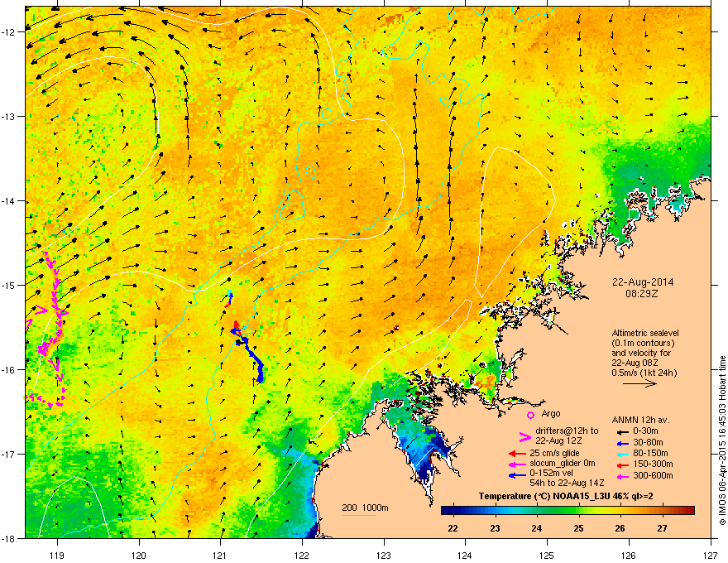Click the dark blue end of temperature colorbar
This screenshot has width=728, height=563.
[445, 511]
